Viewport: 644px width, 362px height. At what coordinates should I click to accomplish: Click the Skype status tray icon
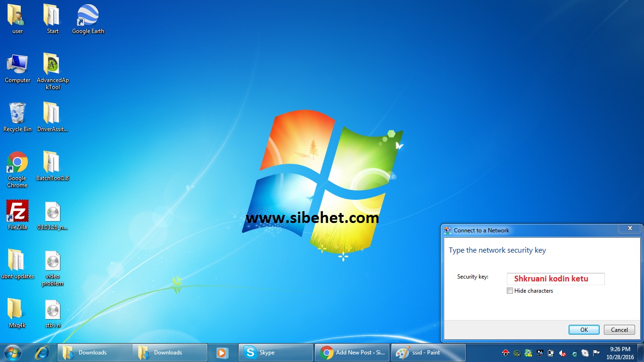(585, 353)
